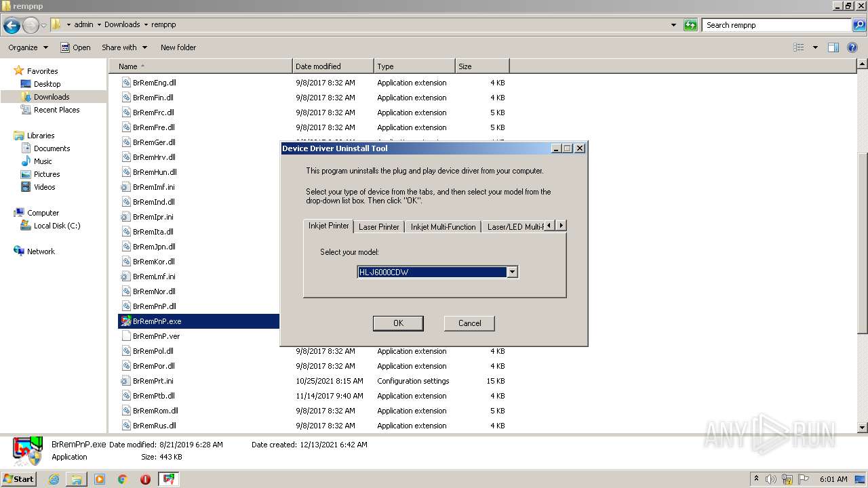Image resolution: width=868 pixels, height=488 pixels.
Task: Open the Opera taskbar icon
Action: pyautogui.click(x=145, y=479)
